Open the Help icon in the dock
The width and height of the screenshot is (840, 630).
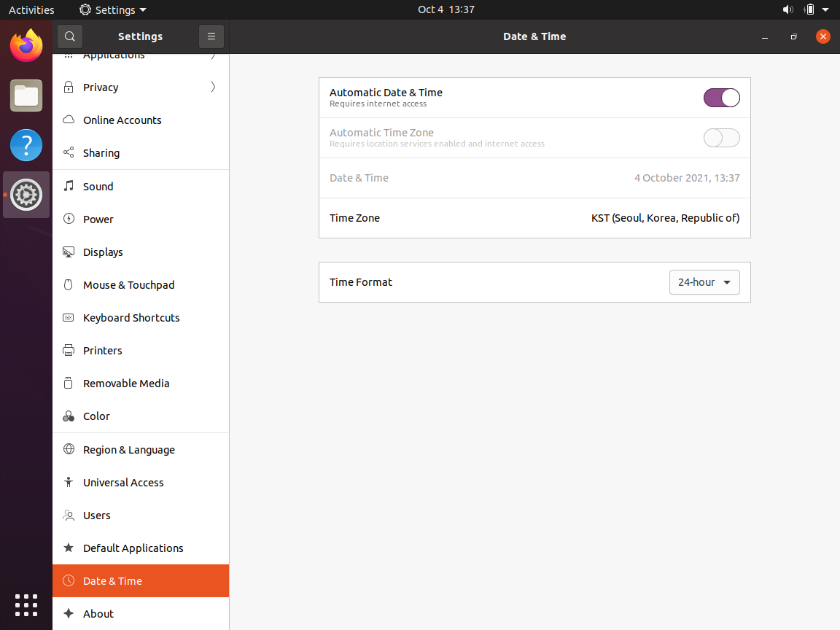click(26, 145)
